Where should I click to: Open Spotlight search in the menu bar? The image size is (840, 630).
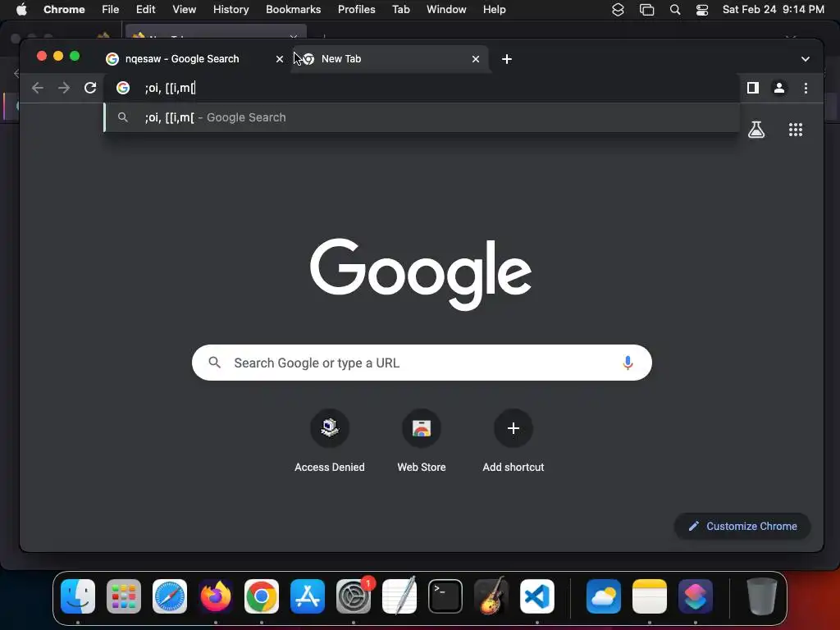pos(675,9)
